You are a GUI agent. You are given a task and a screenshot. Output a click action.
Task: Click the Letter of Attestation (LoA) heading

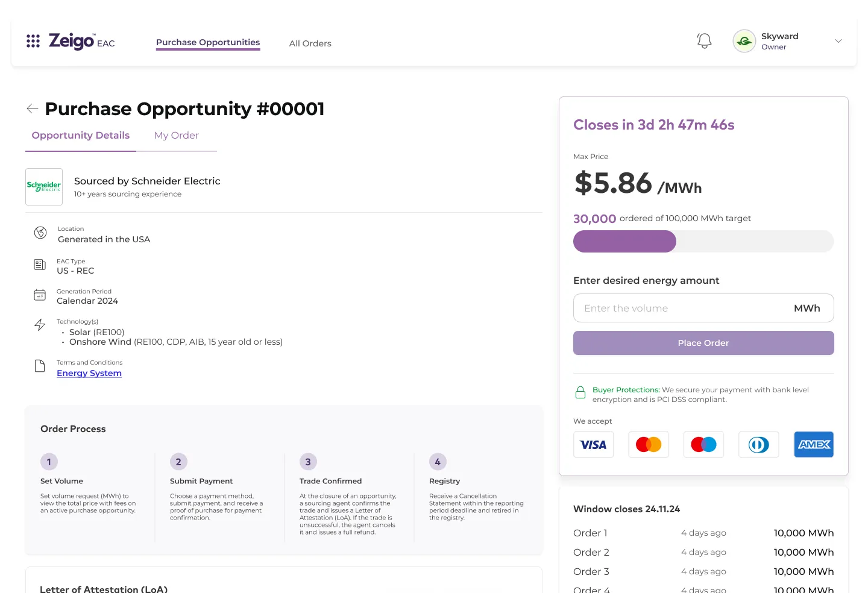click(104, 589)
